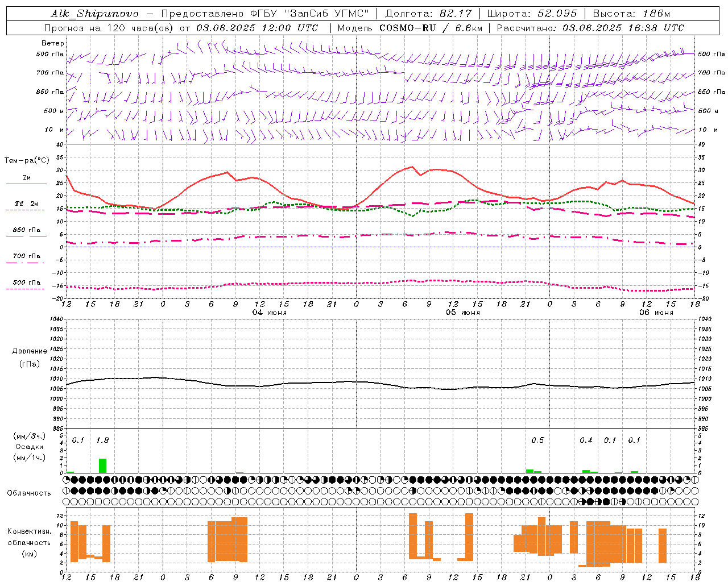Click the "Высота: 186м" header value
The width and height of the screenshot is (728, 582).
point(631,14)
